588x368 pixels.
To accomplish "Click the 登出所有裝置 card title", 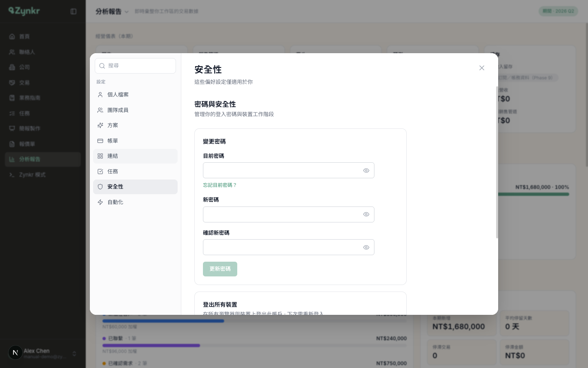I will pyautogui.click(x=220, y=305).
